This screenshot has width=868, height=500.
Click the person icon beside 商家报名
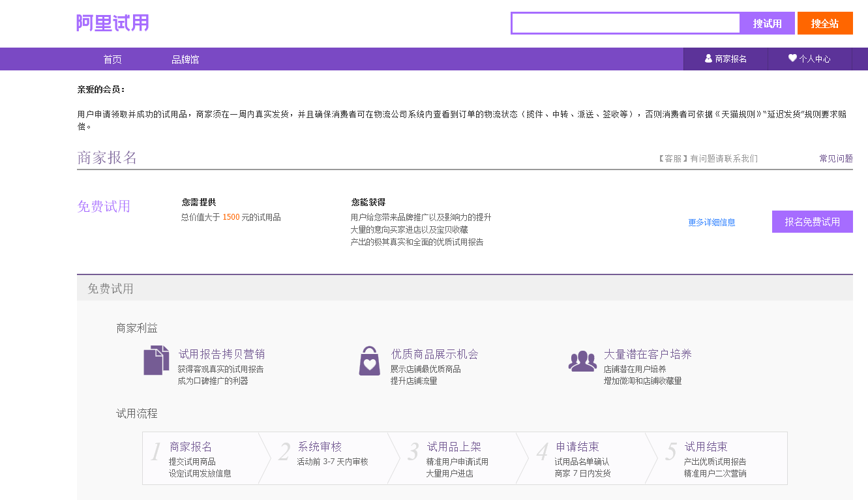click(708, 59)
